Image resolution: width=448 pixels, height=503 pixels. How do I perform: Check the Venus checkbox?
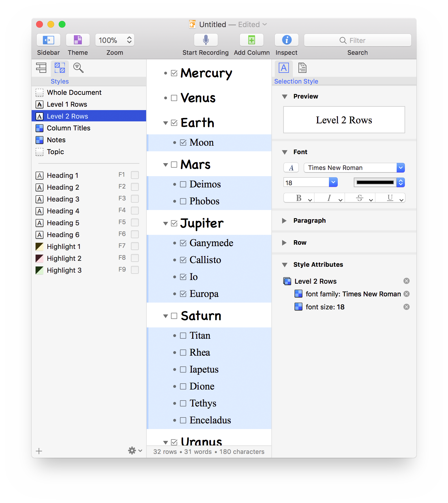coord(174,98)
